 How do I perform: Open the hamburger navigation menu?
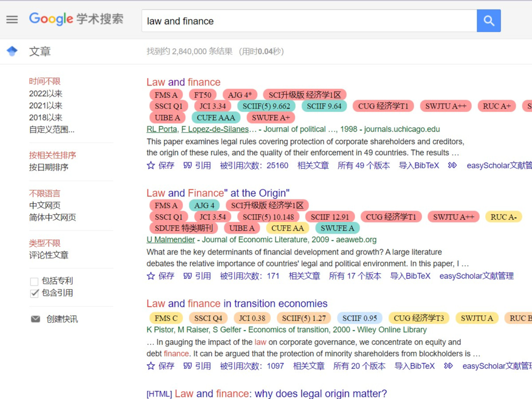coord(13,20)
